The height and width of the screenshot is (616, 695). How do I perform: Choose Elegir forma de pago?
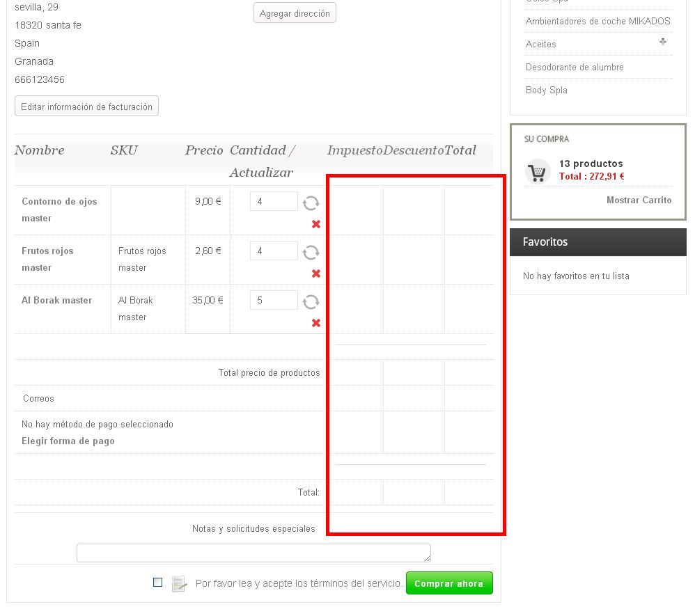point(68,441)
